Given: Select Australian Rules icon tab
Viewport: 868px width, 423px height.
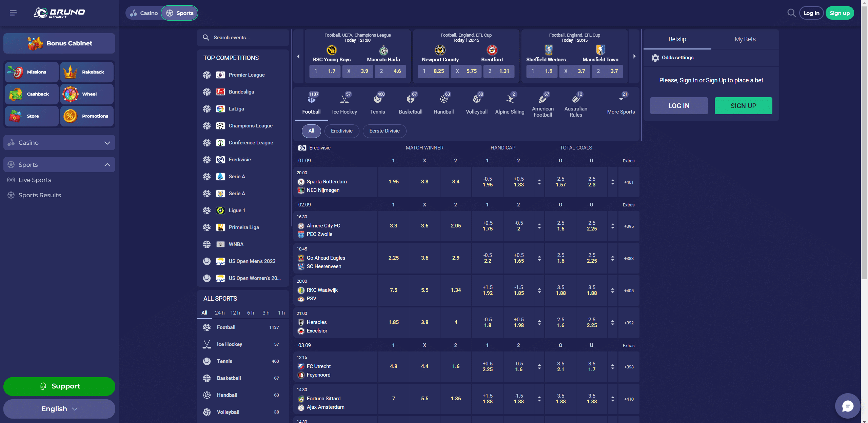Looking at the screenshot, I should [576, 103].
